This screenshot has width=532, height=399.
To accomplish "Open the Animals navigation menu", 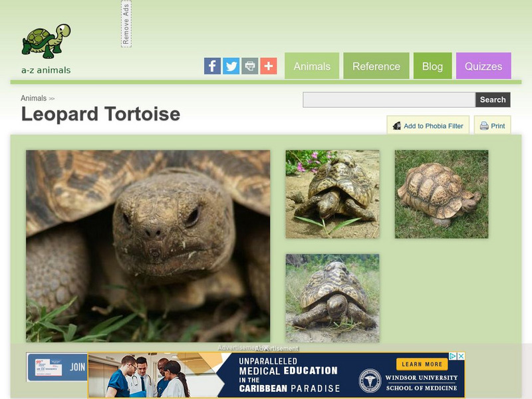I will (x=312, y=66).
